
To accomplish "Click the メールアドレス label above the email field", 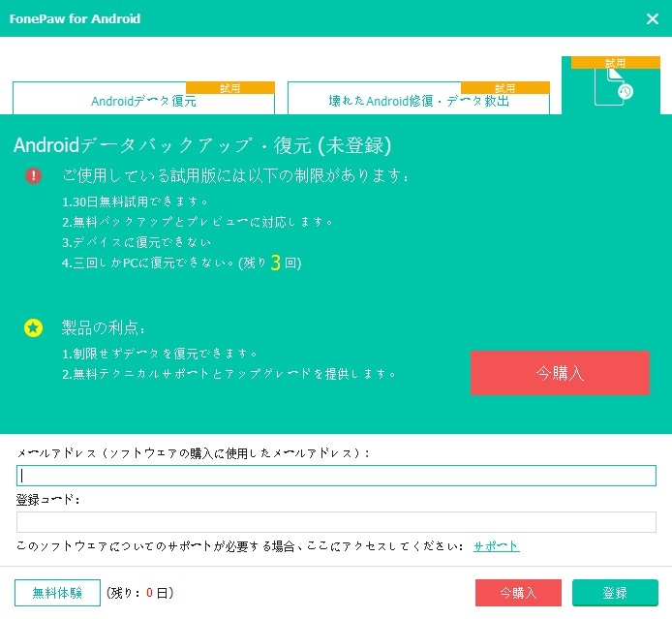I will [193, 453].
